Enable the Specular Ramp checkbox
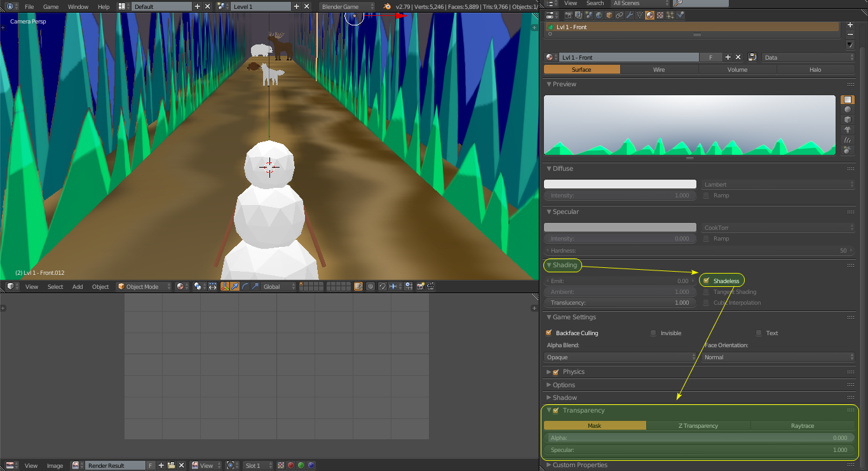868x471 pixels. click(706, 239)
